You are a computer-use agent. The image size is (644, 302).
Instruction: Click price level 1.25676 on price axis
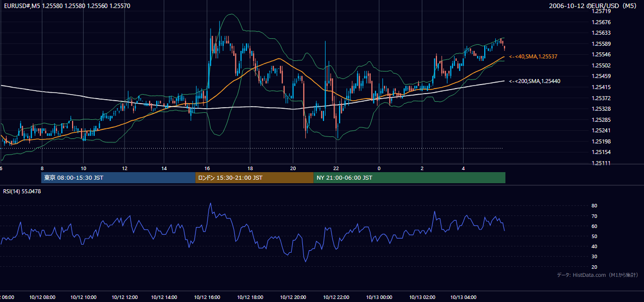(601, 22)
